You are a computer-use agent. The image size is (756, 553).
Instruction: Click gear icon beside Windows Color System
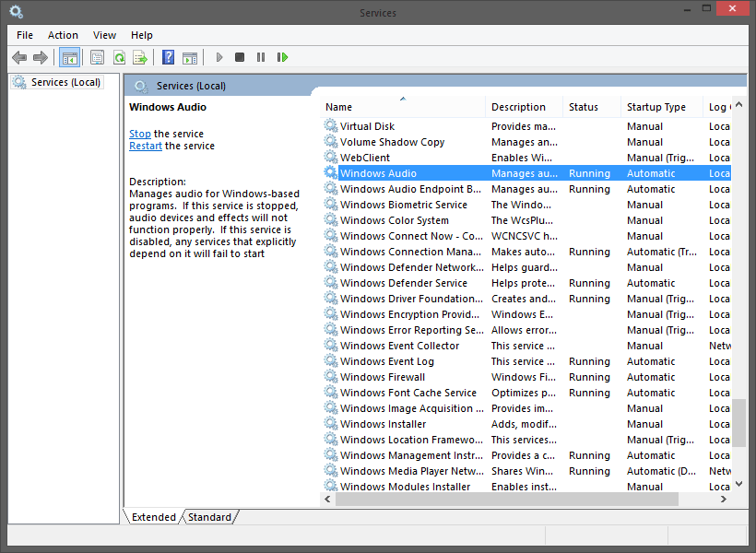[330, 220]
